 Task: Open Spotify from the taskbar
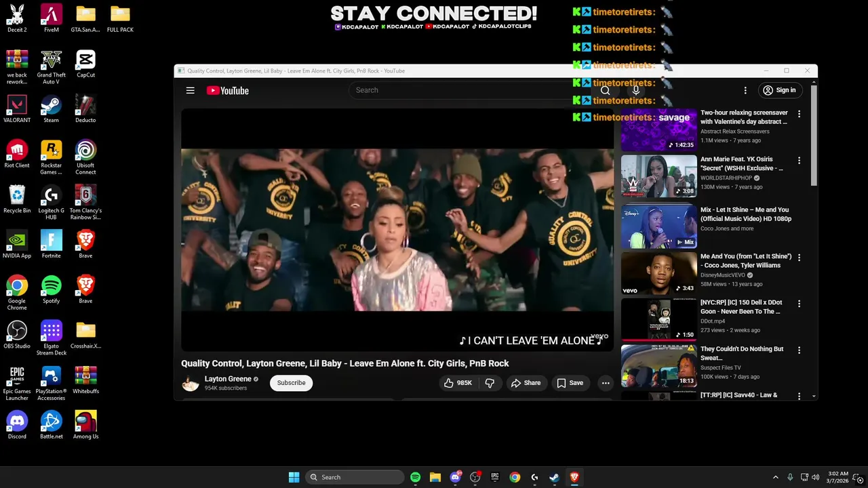(415, 477)
